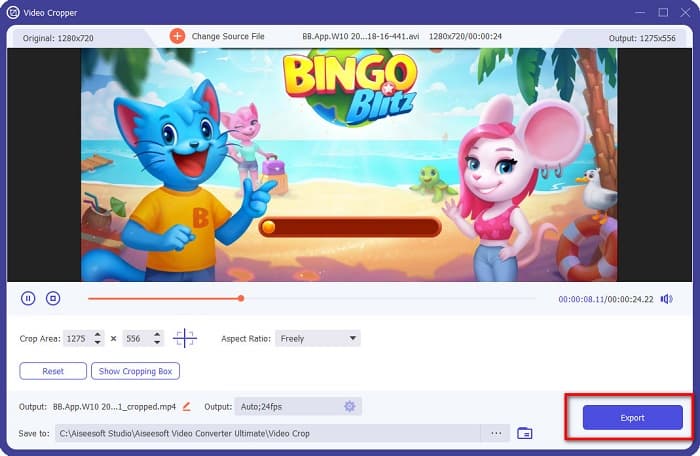Viewport: 700px width, 456px height.
Task: Pause the video playback
Action: click(x=28, y=298)
